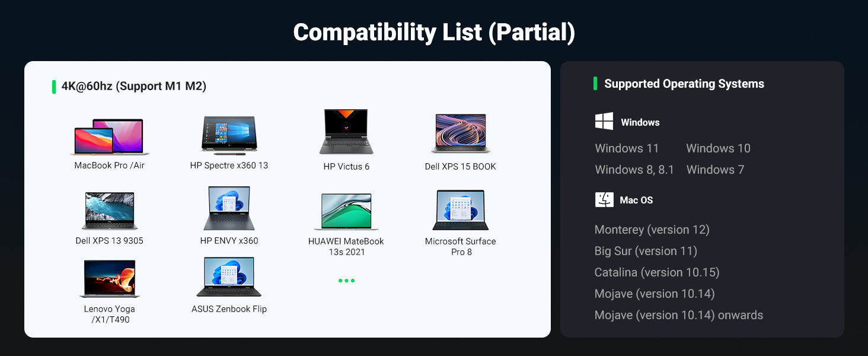The image size is (868, 356).
Task: Select Windows 10 in the OS list
Action: click(718, 148)
